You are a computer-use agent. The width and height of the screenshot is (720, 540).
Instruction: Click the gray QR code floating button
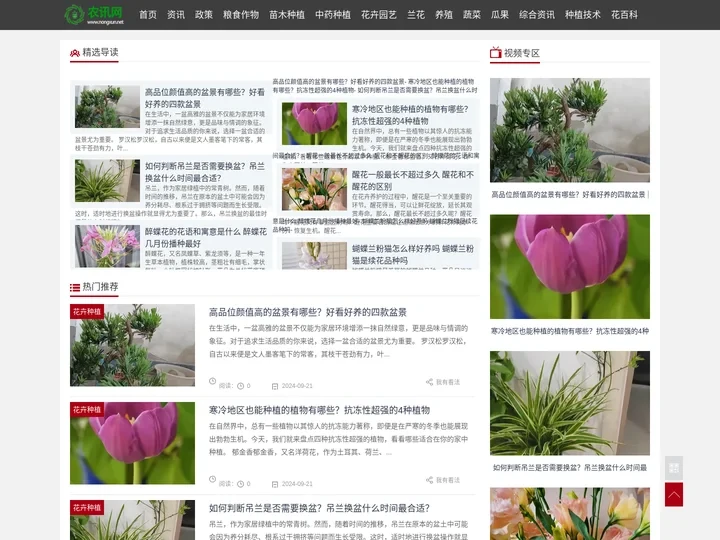click(x=674, y=468)
